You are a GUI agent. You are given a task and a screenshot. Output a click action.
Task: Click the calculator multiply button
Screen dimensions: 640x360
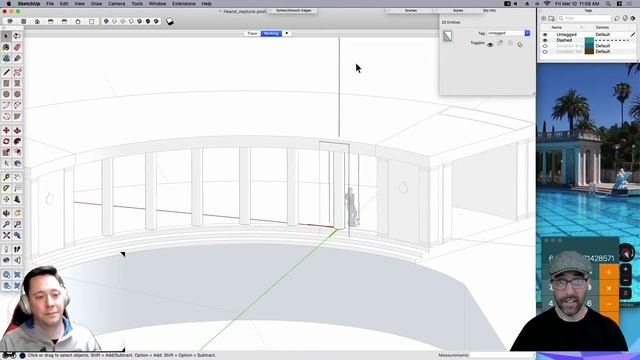tap(609, 288)
